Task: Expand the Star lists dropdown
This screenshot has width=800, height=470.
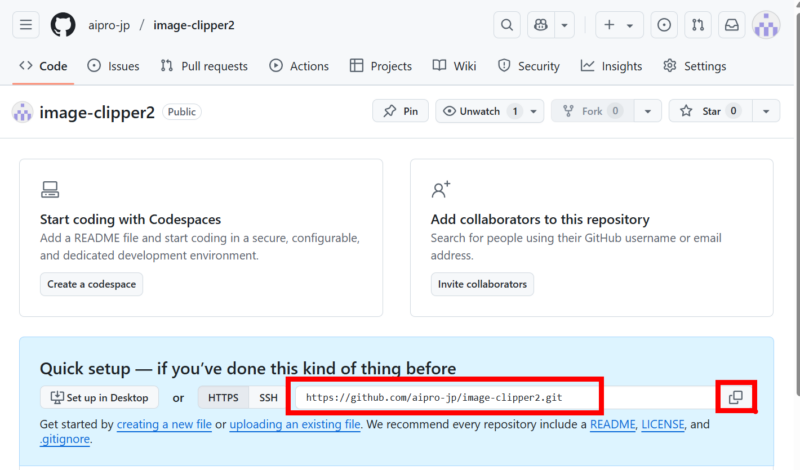Action: 766,111
